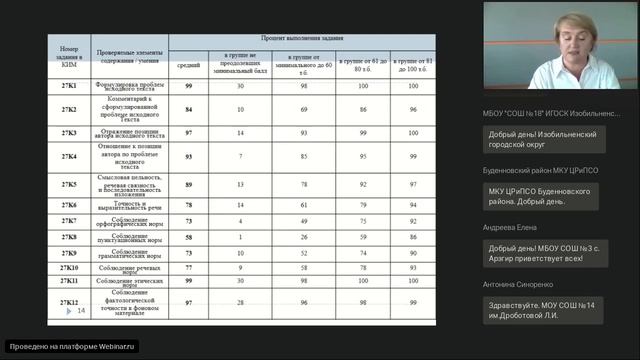Select chat sender 'МБОУ СОШ №18 ИГОСК'

click(551, 113)
